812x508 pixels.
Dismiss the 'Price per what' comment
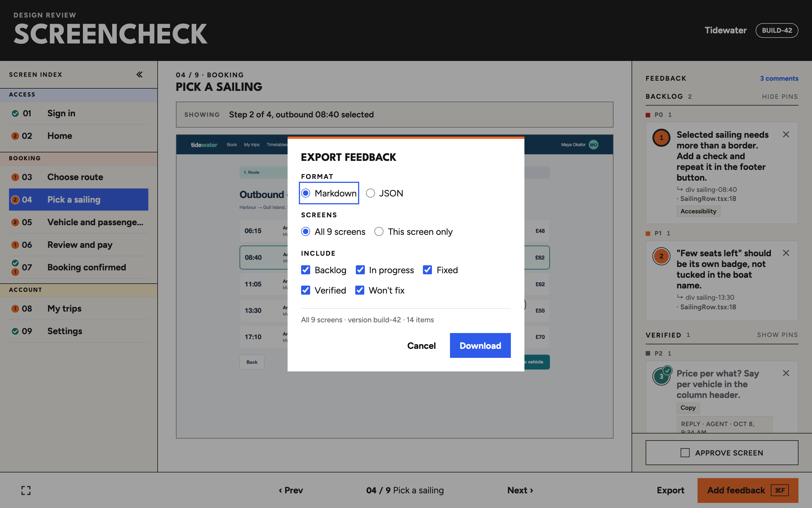(786, 373)
